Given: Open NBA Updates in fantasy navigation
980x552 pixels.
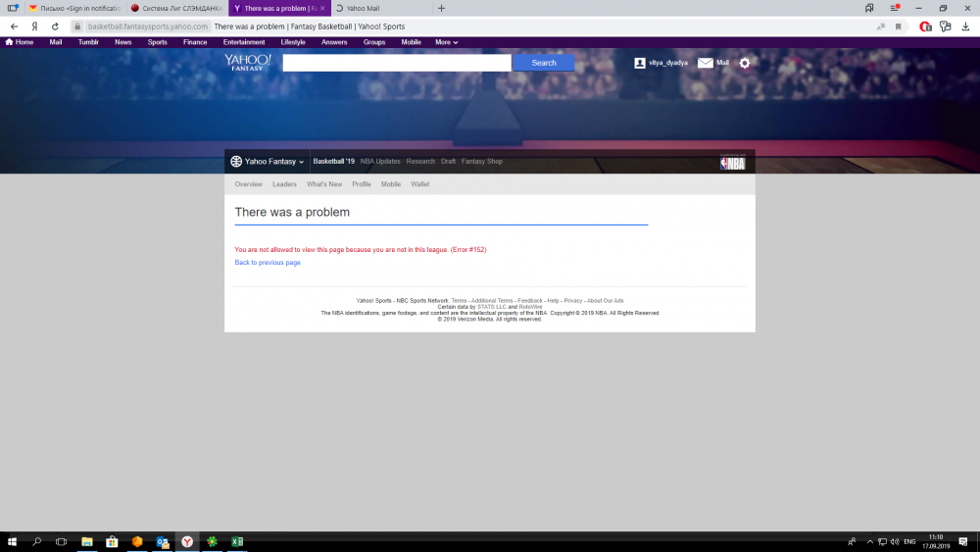Looking at the screenshot, I should pos(380,162).
